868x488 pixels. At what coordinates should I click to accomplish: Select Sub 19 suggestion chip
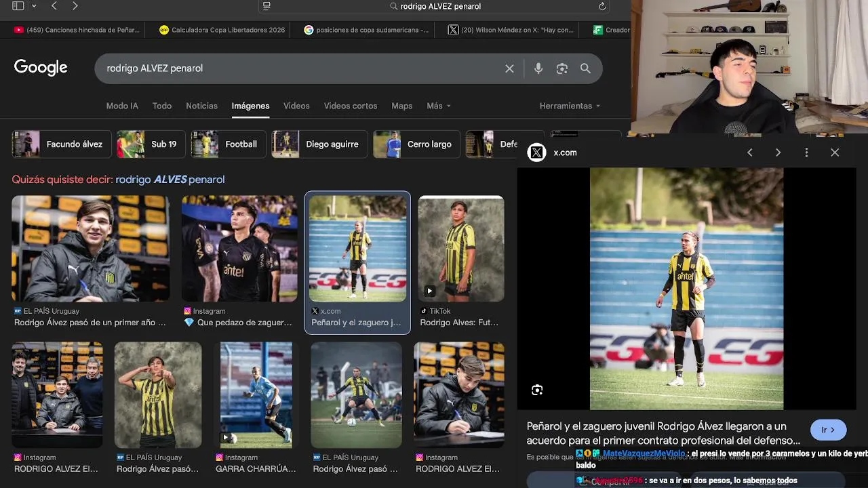click(x=151, y=144)
